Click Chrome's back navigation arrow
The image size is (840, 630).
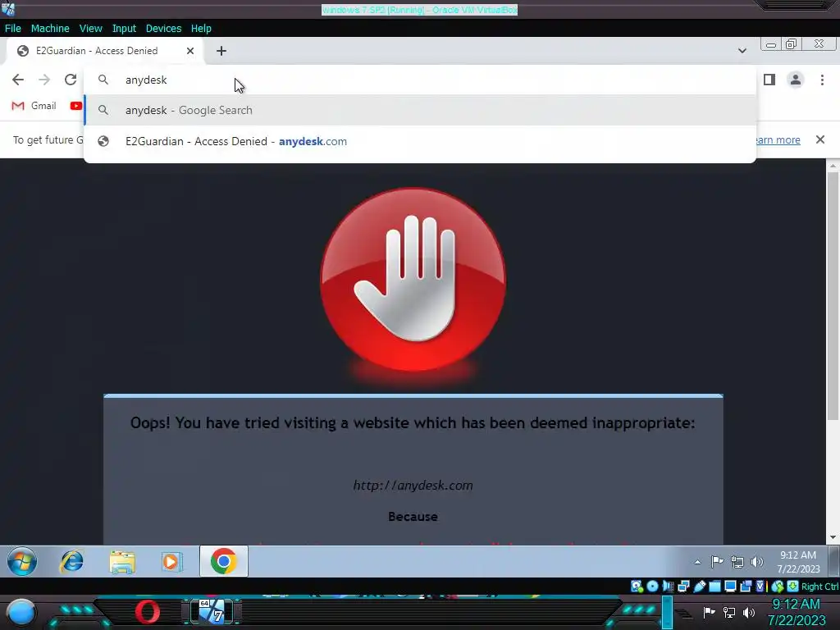click(18, 80)
